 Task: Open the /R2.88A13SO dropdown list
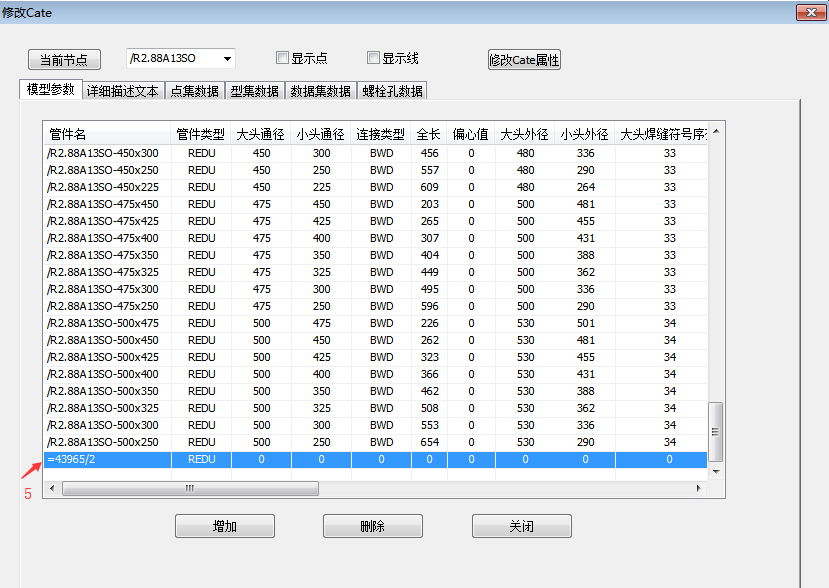click(228, 59)
